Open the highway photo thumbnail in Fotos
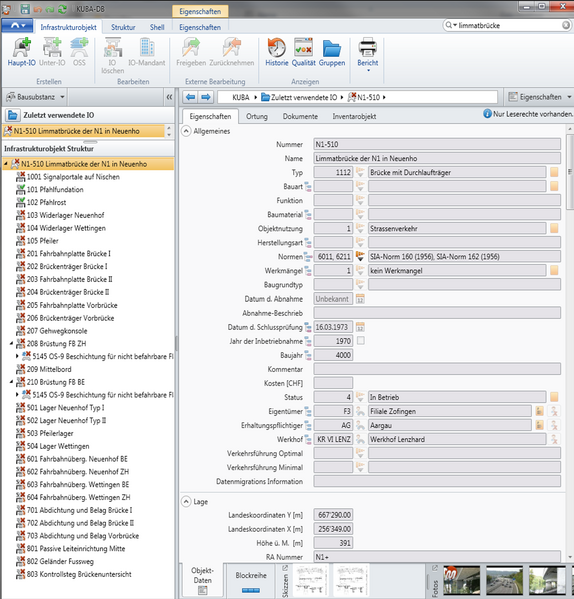The image size is (574, 599). coord(504,581)
